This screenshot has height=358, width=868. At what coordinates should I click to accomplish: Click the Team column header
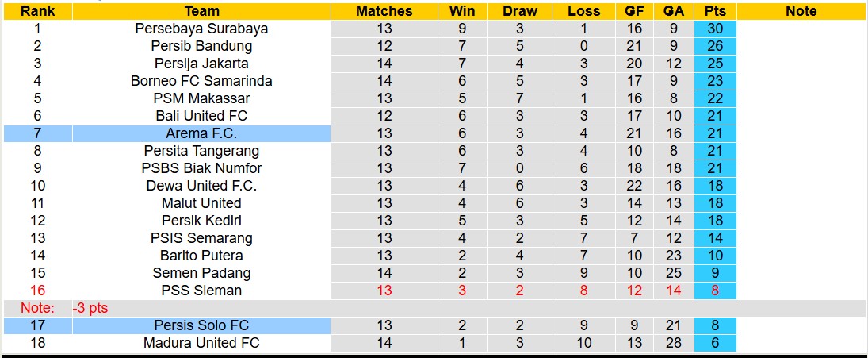pyautogui.click(x=201, y=11)
